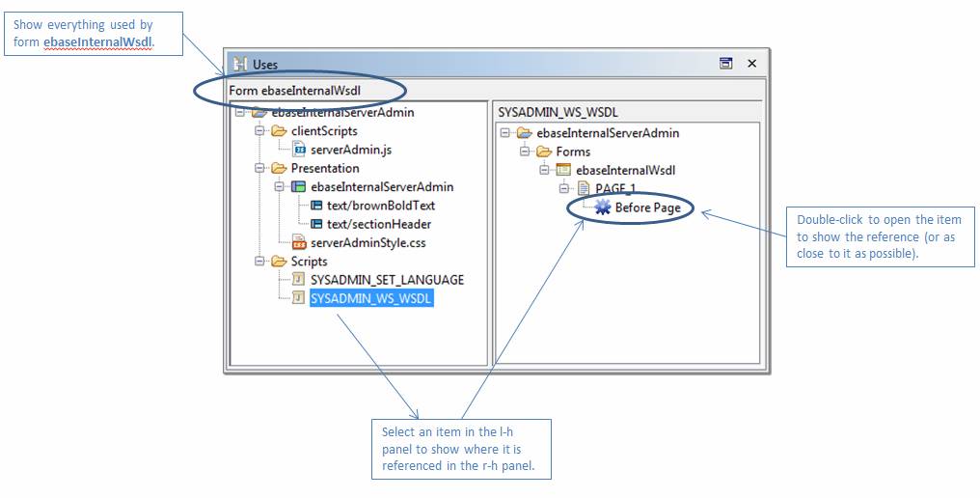The width and height of the screenshot is (980, 498).
Task: Click the PAGE_1 page icon
Action: point(584,188)
